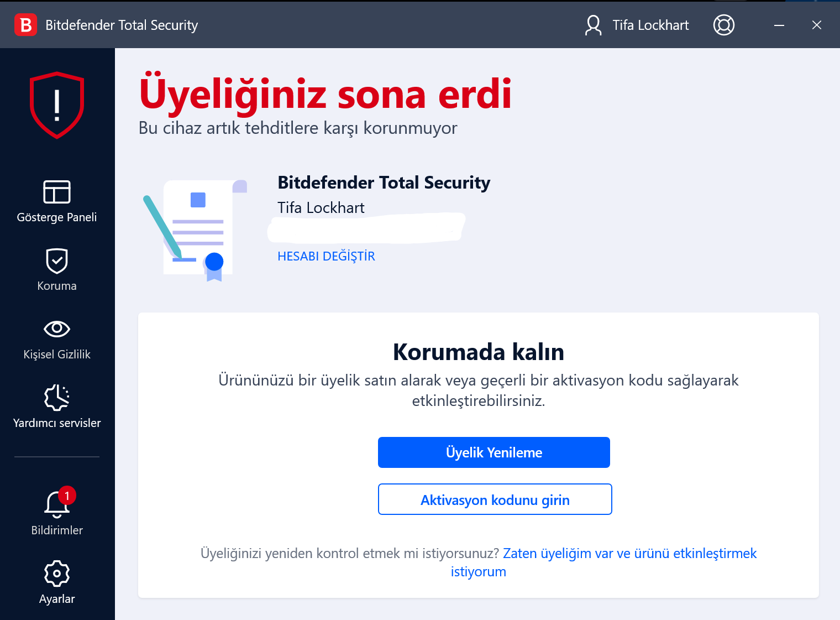The image size is (840, 620).
Task: Click HESABI DEĞİŞTİR link
Action: pos(326,256)
